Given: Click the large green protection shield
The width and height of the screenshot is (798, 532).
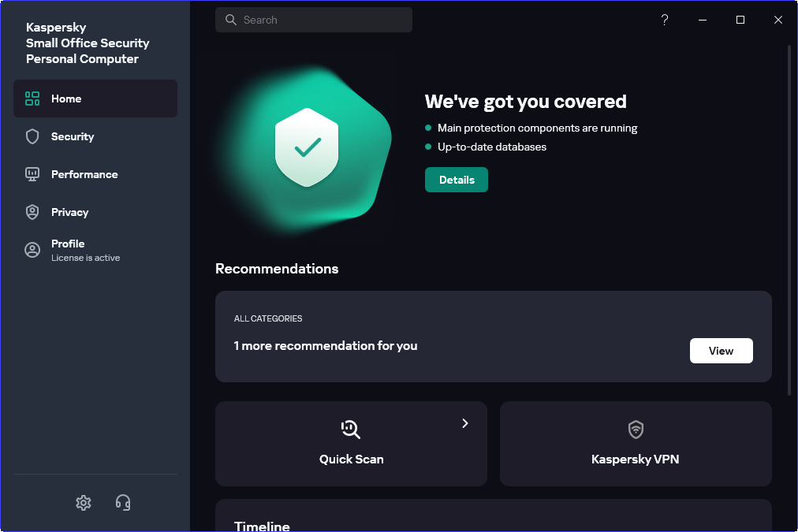Looking at the screenshot, I should 308,147.
